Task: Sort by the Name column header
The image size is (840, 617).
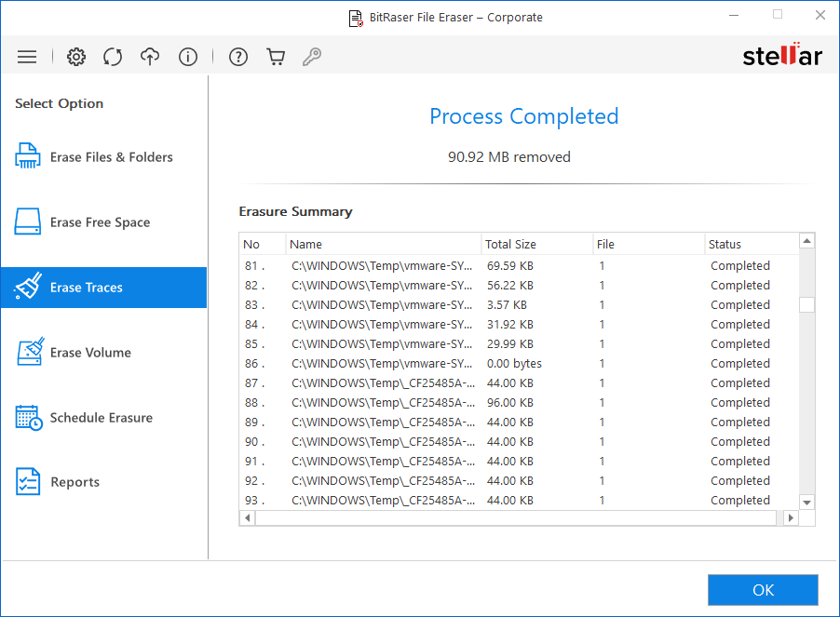Action: click(384, 244)
